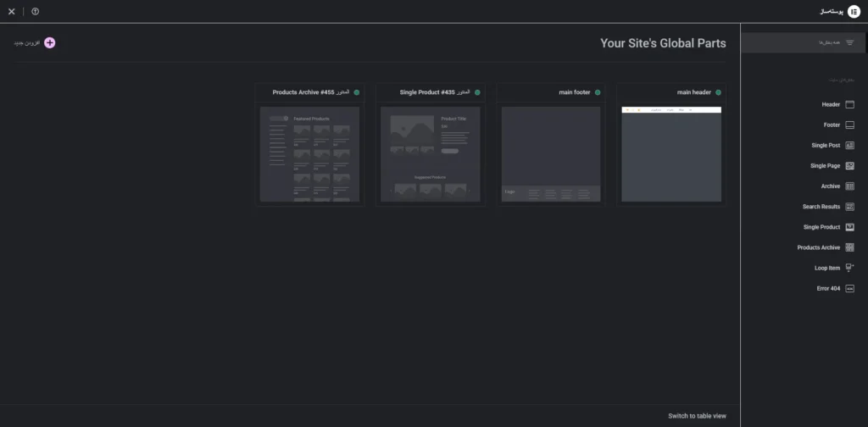Click the green status dot on main header
This screenshot has height=427, width=868.
click(719, 92)
